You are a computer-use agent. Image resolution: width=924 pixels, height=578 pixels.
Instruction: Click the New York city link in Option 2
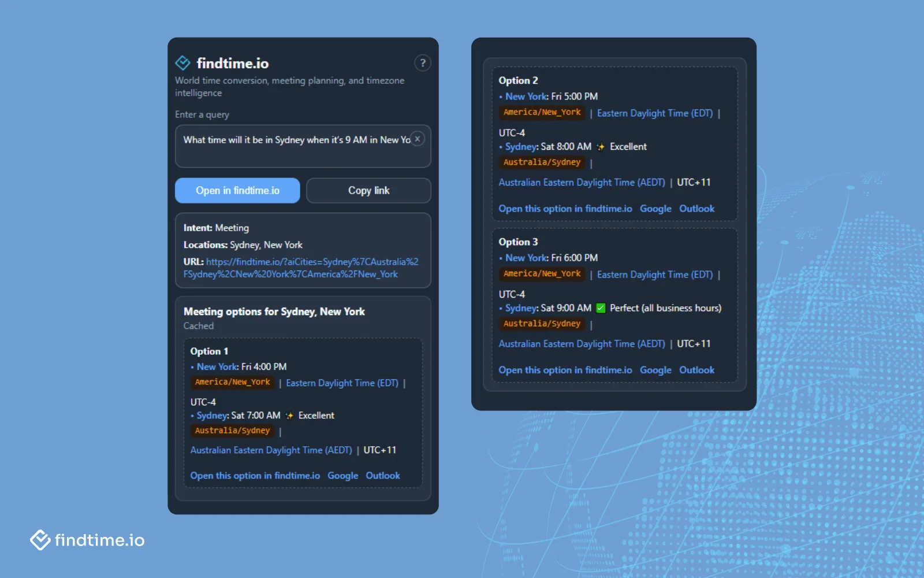click(524, 96)
